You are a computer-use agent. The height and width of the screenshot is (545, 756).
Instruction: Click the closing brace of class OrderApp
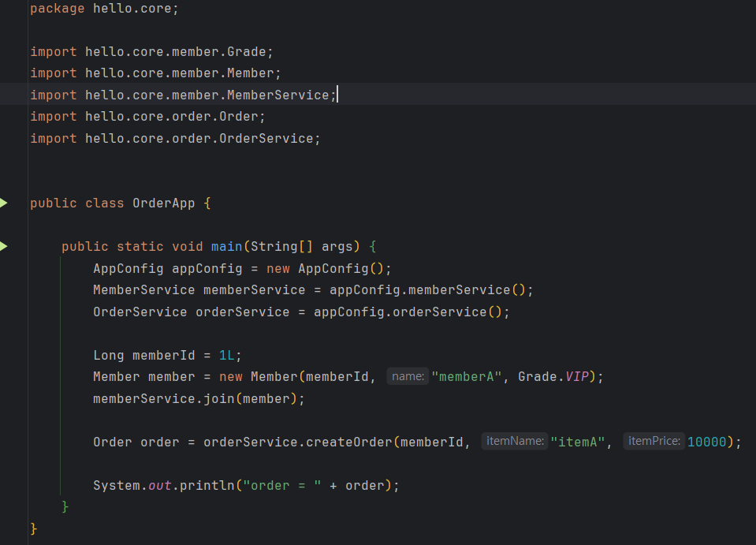coord(34,528)
